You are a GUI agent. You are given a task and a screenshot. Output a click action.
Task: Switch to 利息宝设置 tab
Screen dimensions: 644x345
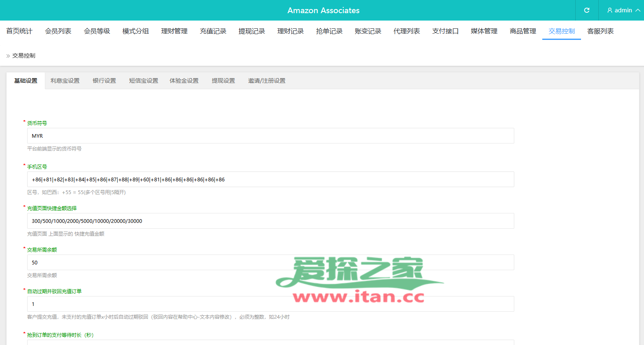tap(65, 81)
